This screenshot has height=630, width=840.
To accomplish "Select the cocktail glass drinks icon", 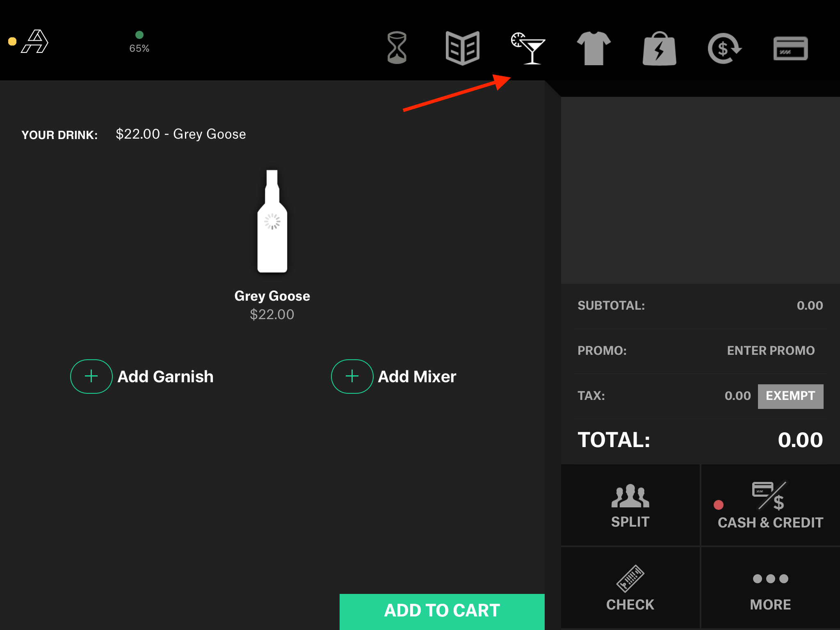I will [x=528, y=48].
